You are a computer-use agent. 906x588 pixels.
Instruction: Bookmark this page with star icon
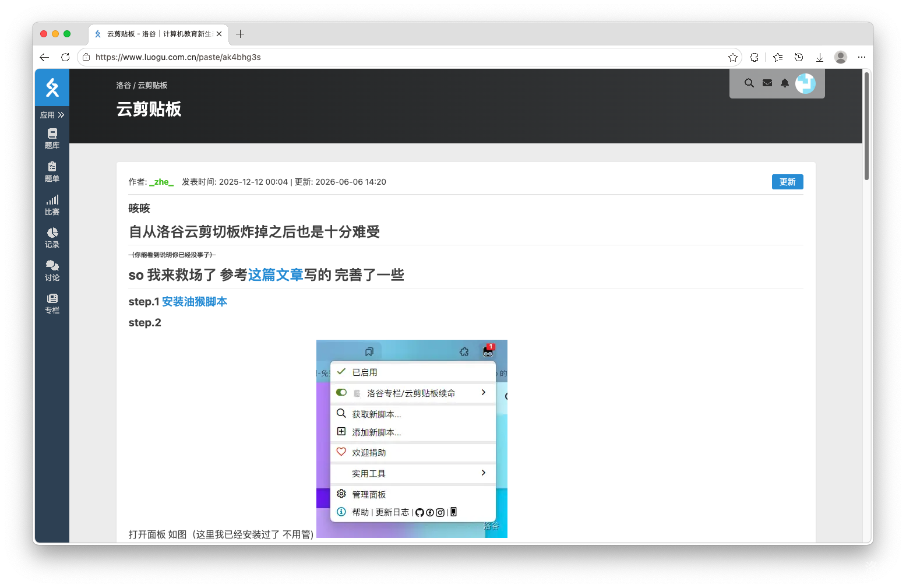click(x=733, y=57)
